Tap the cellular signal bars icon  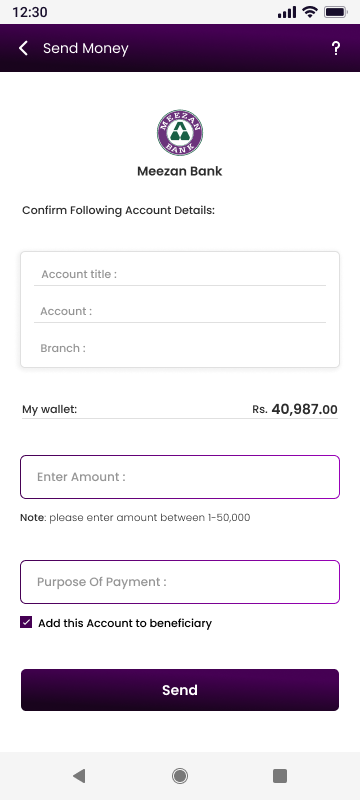[287, 12]
